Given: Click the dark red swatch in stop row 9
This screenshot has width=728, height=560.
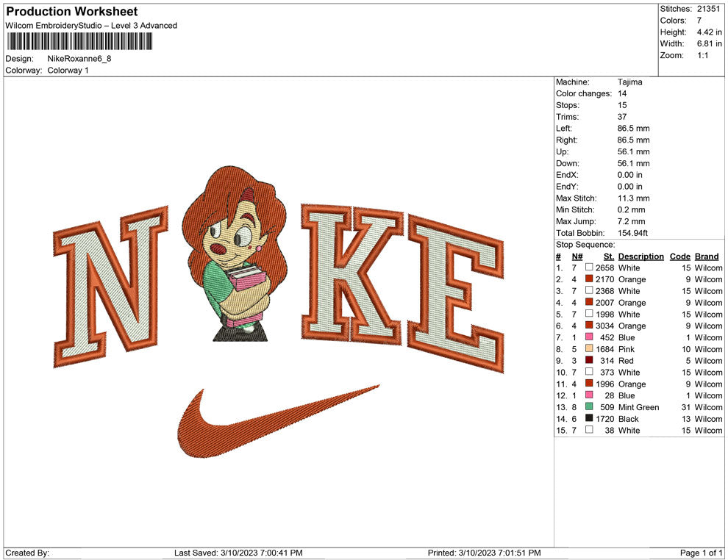Looking at the screenshot, I should point(589,360).
